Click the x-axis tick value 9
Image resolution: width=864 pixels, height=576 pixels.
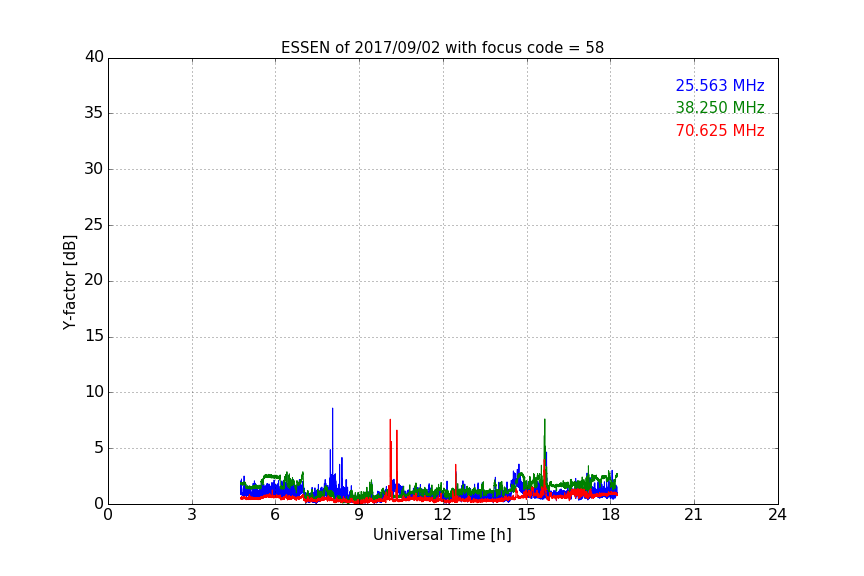pos(359,515)
